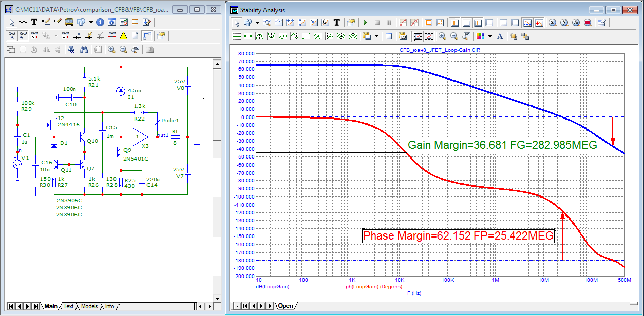Open dropdown next to the Stability Analysis select arrow
The height and width of the screenshot is (316, 644).
pos(257,23)
